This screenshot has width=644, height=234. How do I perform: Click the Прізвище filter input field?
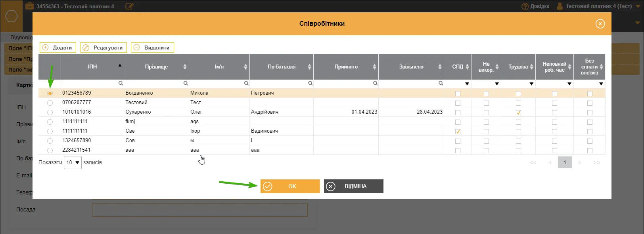pyautogui.click(x=157, y=84)
